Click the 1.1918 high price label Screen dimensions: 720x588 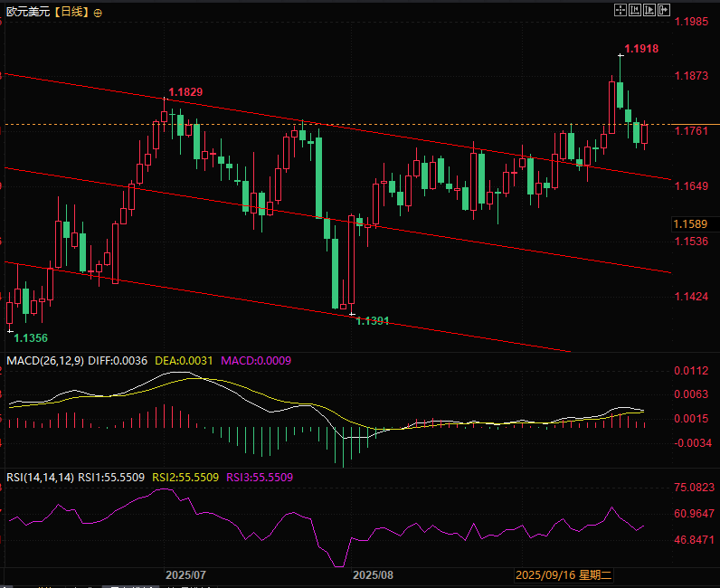(641, 48)
